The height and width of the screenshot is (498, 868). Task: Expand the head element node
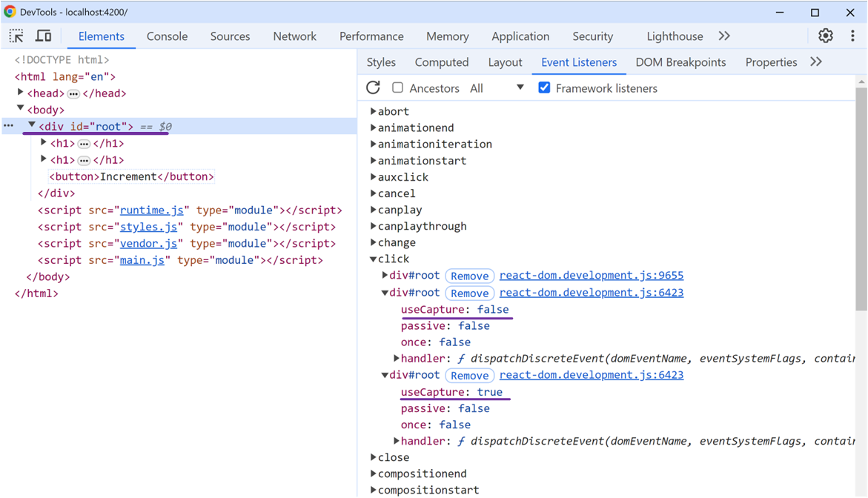coord(21,93)
